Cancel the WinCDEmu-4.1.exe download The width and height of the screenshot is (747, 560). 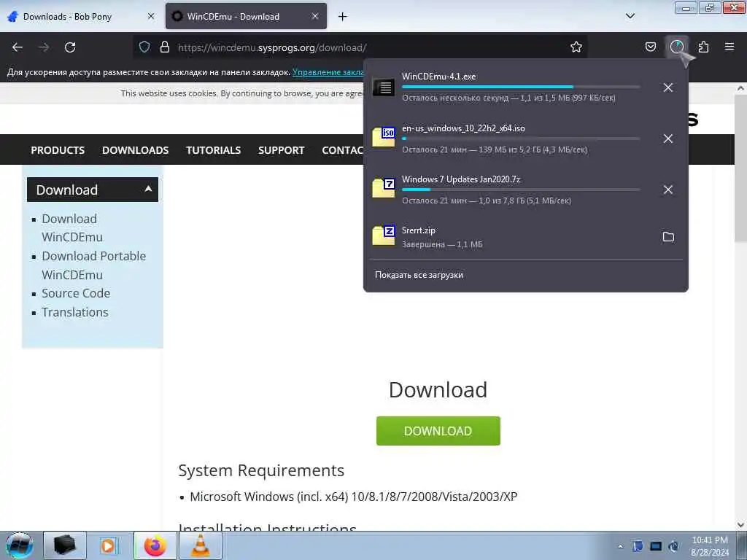(x=668, y=87)
